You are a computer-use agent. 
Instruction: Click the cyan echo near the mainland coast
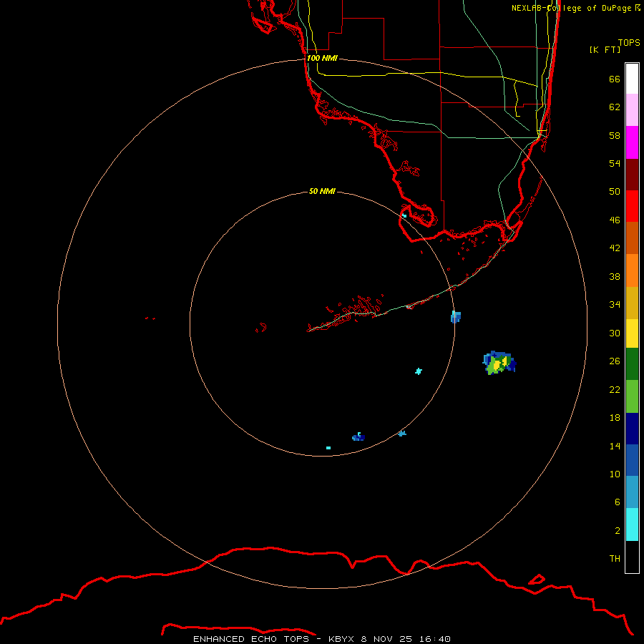coord(404,215)
